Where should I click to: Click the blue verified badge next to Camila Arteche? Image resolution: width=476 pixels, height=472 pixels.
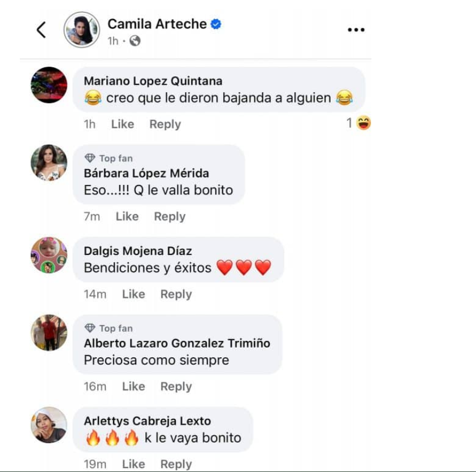pyautogui.click(x=216, y=24)
